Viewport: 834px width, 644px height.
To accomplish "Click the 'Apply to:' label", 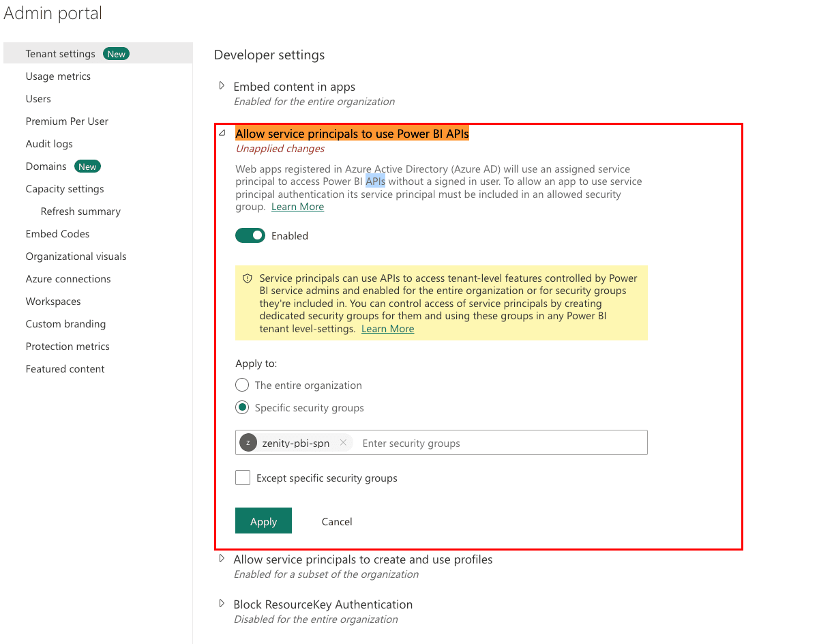I will click(x=256, y=364).
